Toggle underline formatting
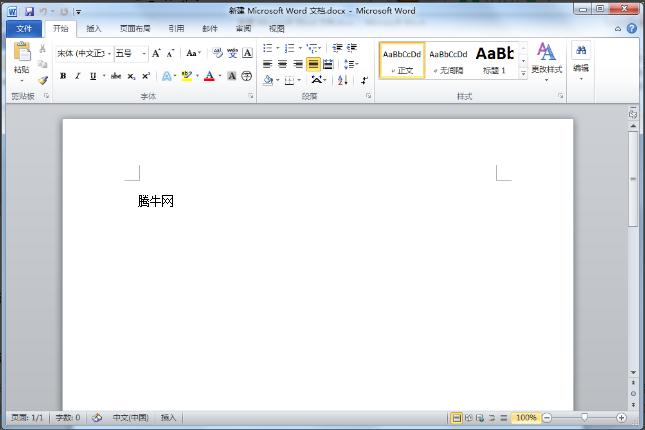Viewport: 645px width, 430px height. pos(93,76)
